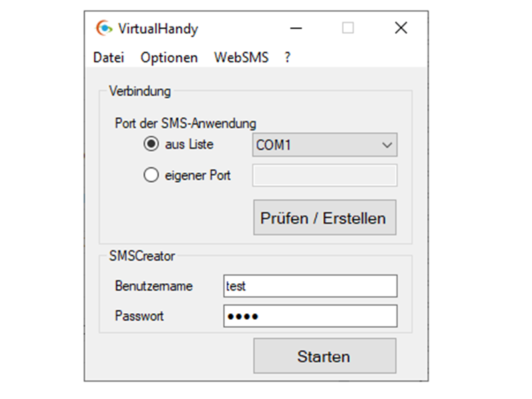
Task: Select the "aus Liste" radio option
Action: 152,144
